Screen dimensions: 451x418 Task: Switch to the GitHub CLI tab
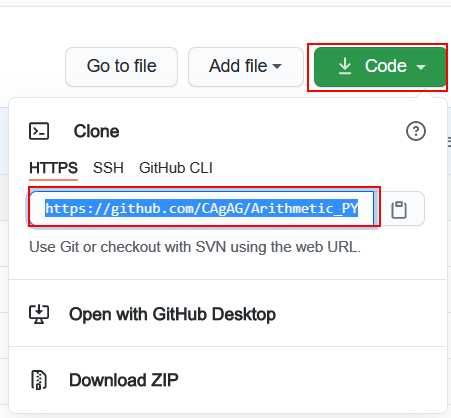coord(176,168)
